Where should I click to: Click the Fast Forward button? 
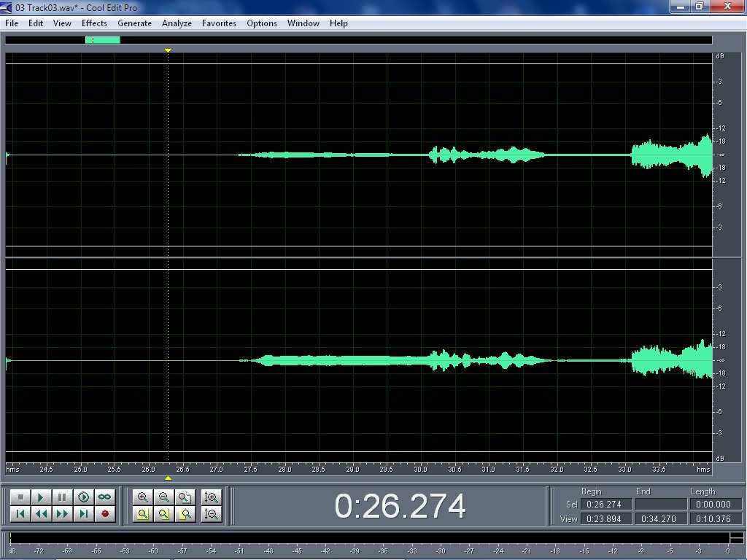[62, 514]
